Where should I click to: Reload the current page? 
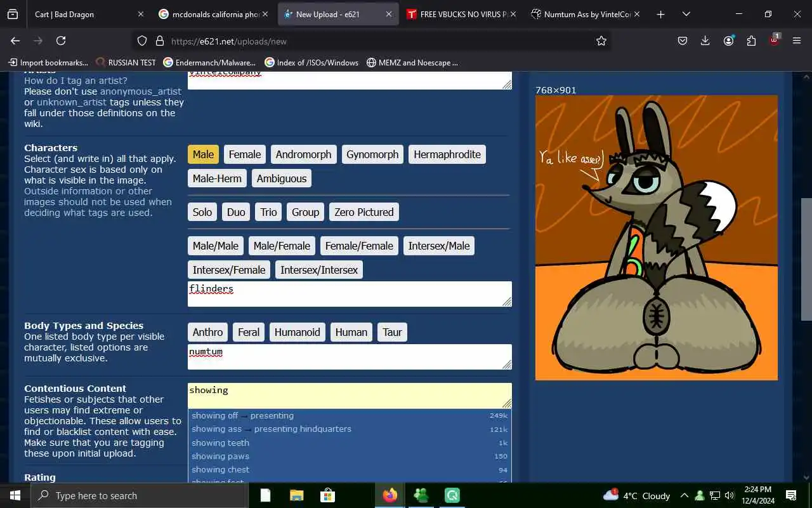tap(61, 41)
